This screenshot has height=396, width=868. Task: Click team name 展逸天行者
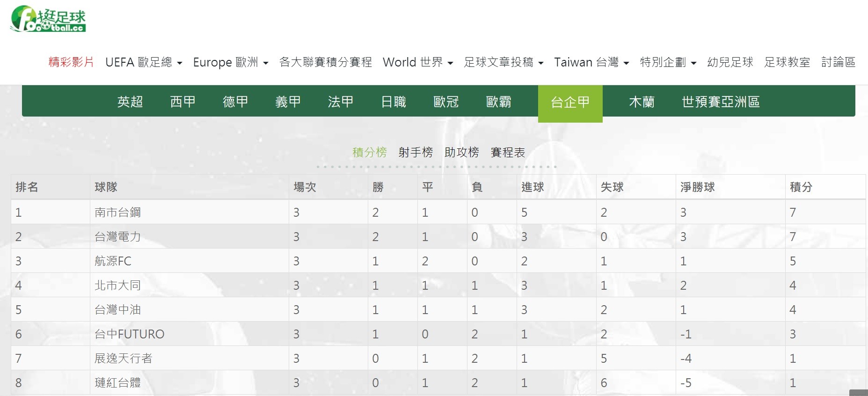point(124,359)
